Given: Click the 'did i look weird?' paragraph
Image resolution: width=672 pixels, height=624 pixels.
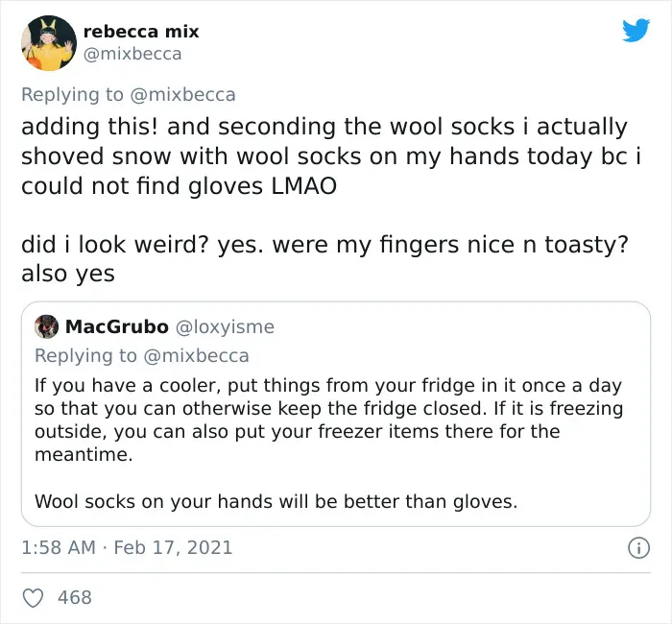Looking at the screenshot, I should pyautogui.click(x=324, y=259).
